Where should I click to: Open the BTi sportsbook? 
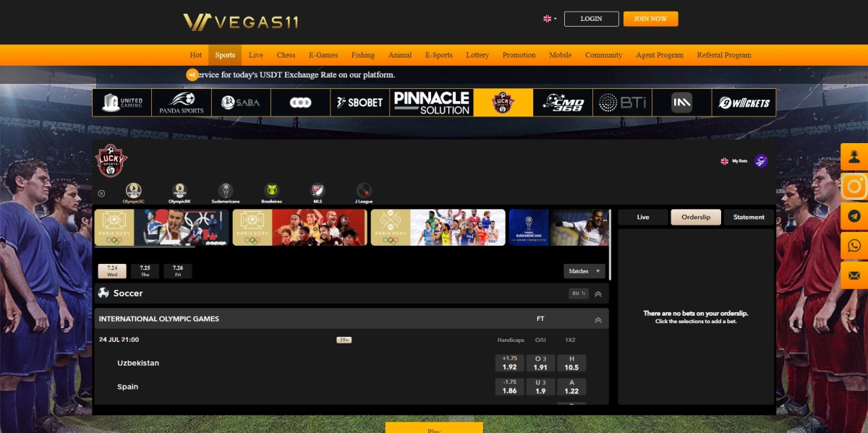[x=621, y=103]
